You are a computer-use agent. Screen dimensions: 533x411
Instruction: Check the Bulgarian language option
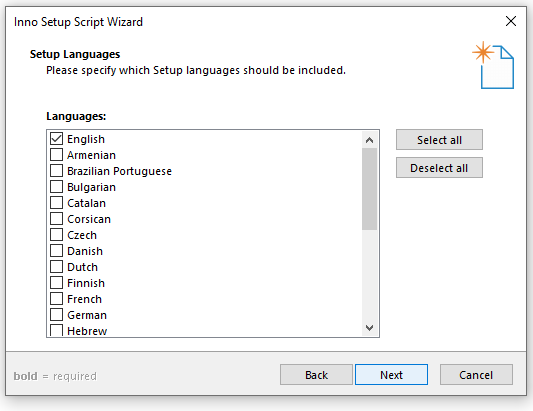click(x=56, y=187)
